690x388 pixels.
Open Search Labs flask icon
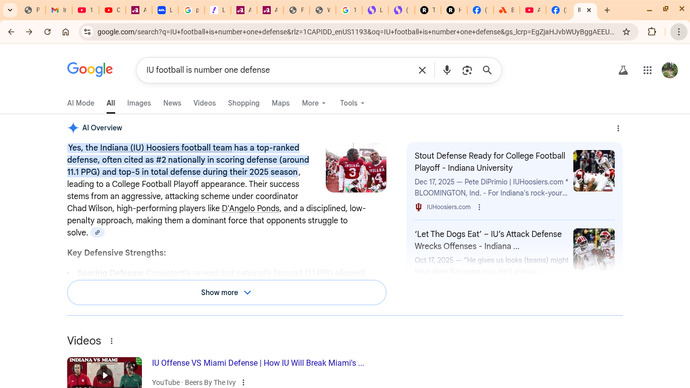(623, 70)
